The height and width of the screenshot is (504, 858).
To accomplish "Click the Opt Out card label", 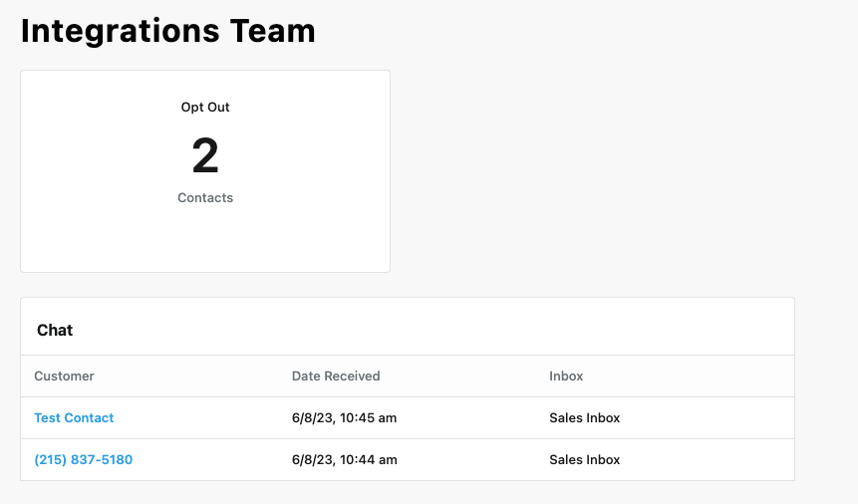I will (205, 108).
